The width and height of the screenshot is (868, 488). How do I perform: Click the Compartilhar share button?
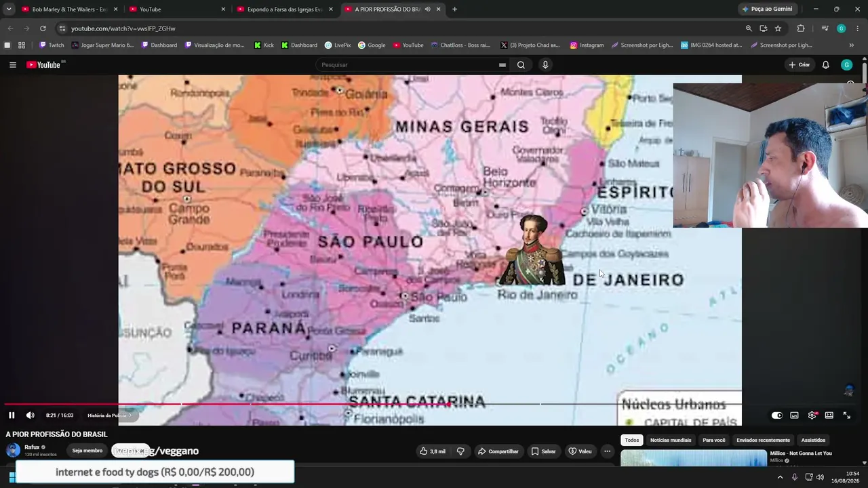498,451
